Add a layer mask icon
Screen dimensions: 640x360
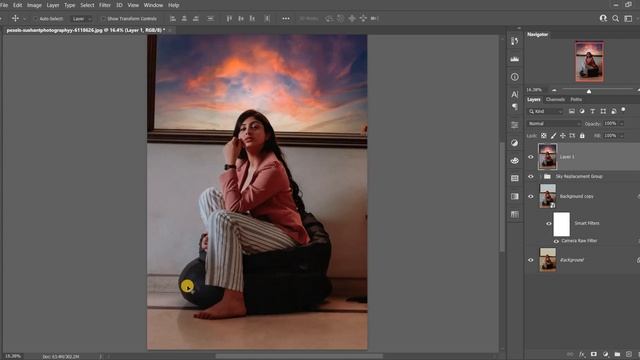(x=593, y=354)
